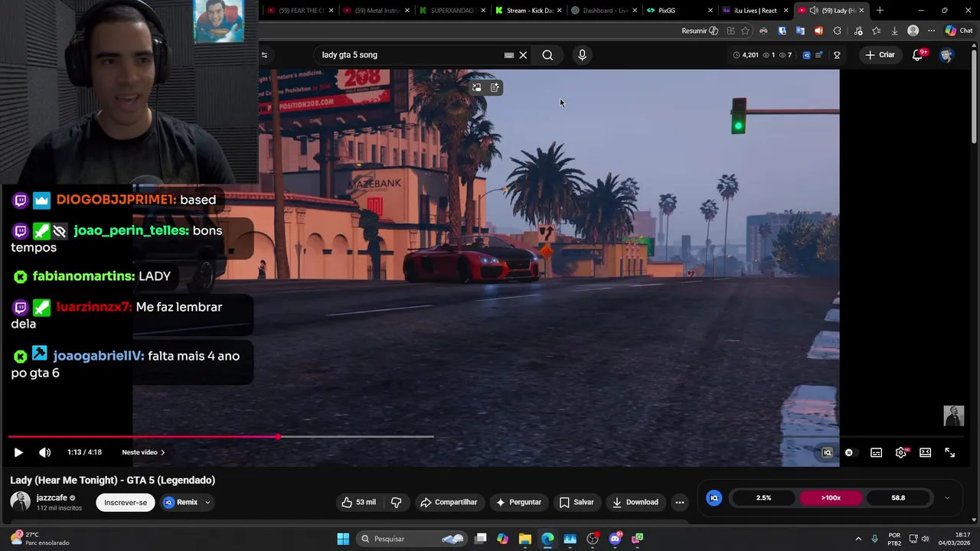This screenshot has width=980, height=551.
Task: Open browser settings and more menu
Action: click(x=931, y=31)
